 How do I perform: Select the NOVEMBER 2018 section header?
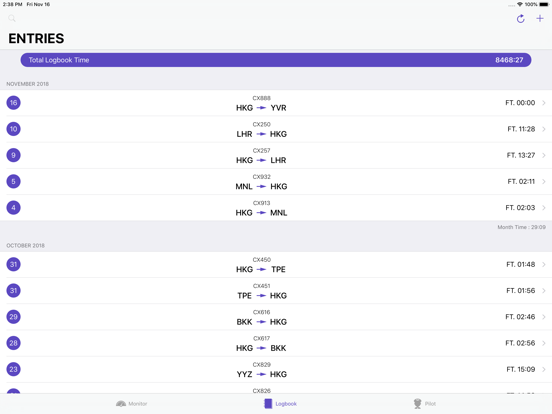[27, 84]
